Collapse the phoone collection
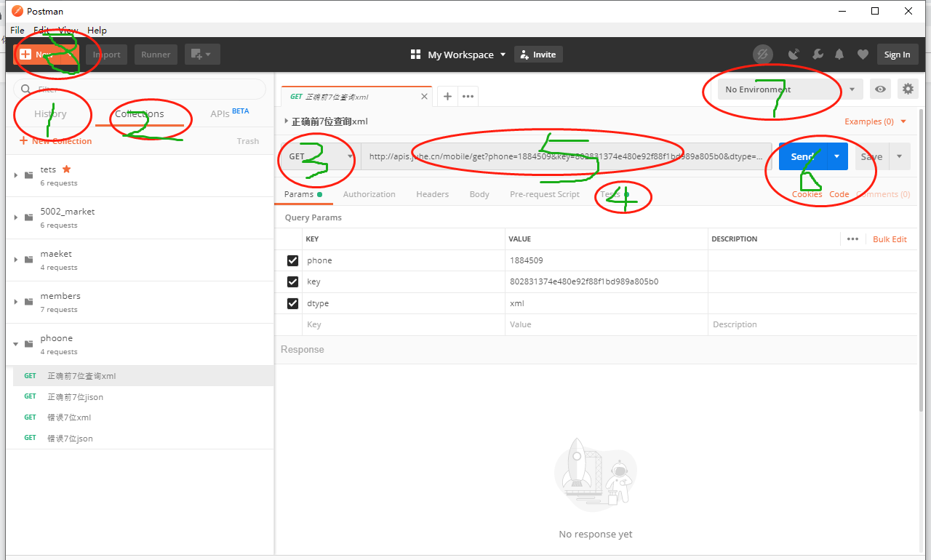931x560 pixels. [x=16, y=344]
